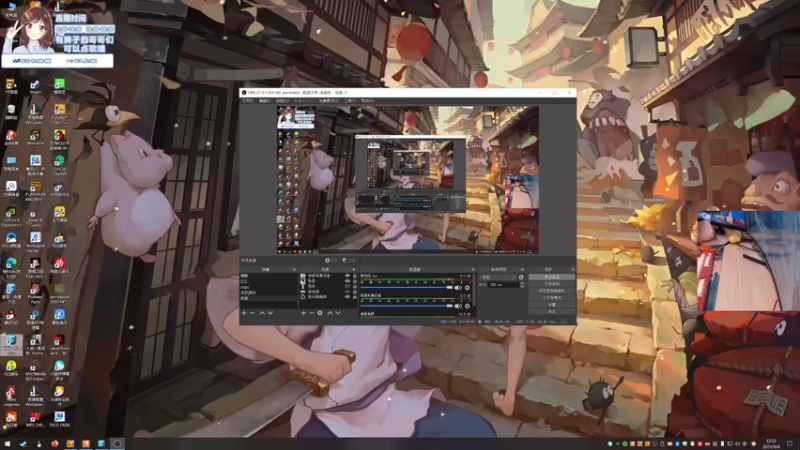Move the selected source down
Screen dimensions: 800x450
click(x=338, y=313)
